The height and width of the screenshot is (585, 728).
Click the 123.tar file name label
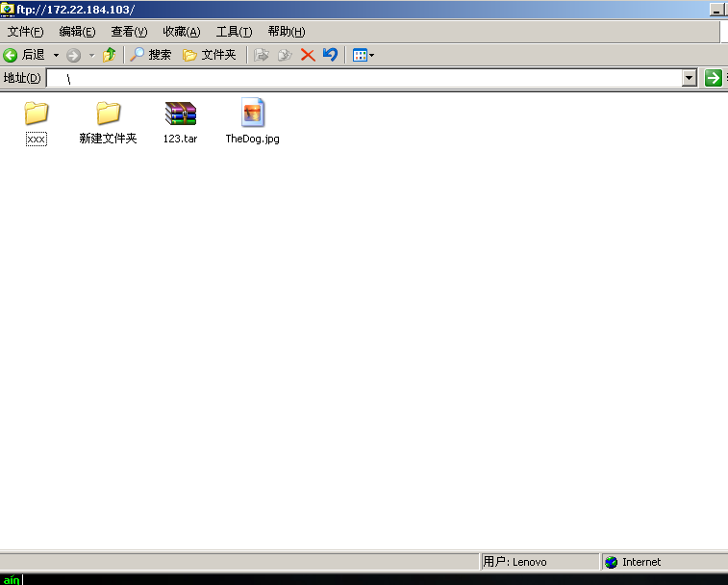click(180, 139)
